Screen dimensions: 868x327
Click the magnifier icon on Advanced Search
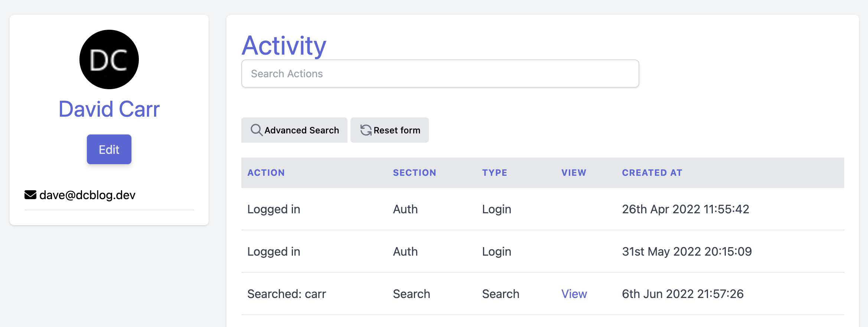(x=257, y=130)
